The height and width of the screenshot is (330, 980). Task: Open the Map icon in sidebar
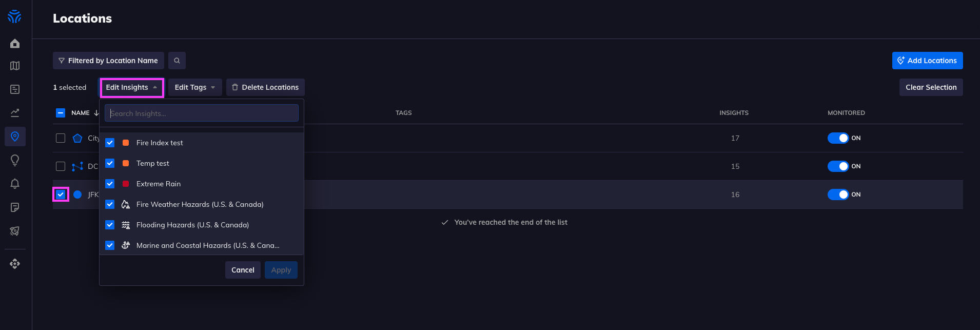[x=15, y=66]
